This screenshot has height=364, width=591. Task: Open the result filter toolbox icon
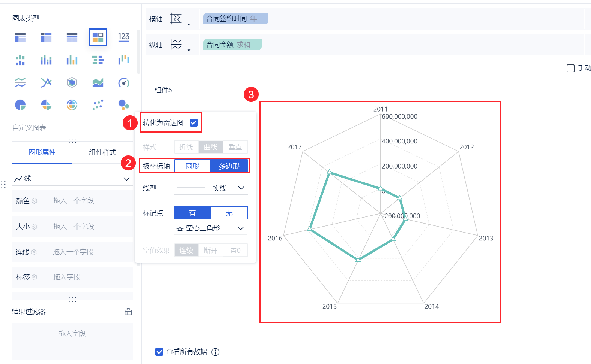(x=128, y=312)
